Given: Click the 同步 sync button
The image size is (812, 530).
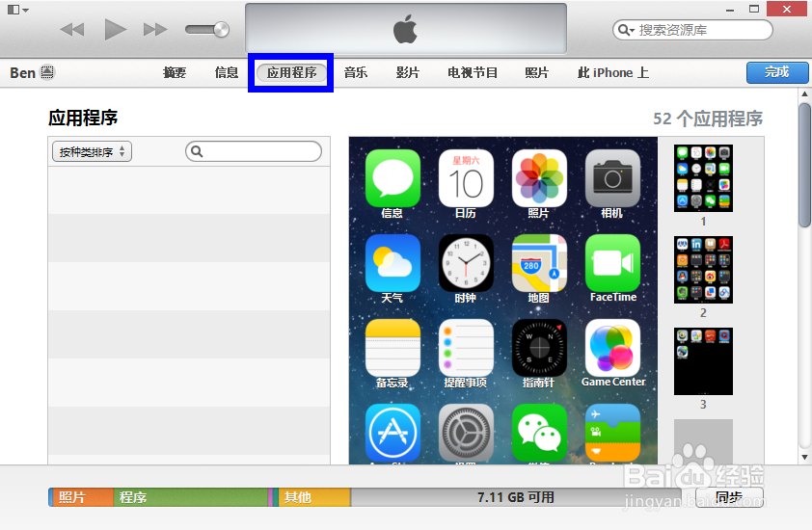Looking at the screenshot, I should coord(729,497).
